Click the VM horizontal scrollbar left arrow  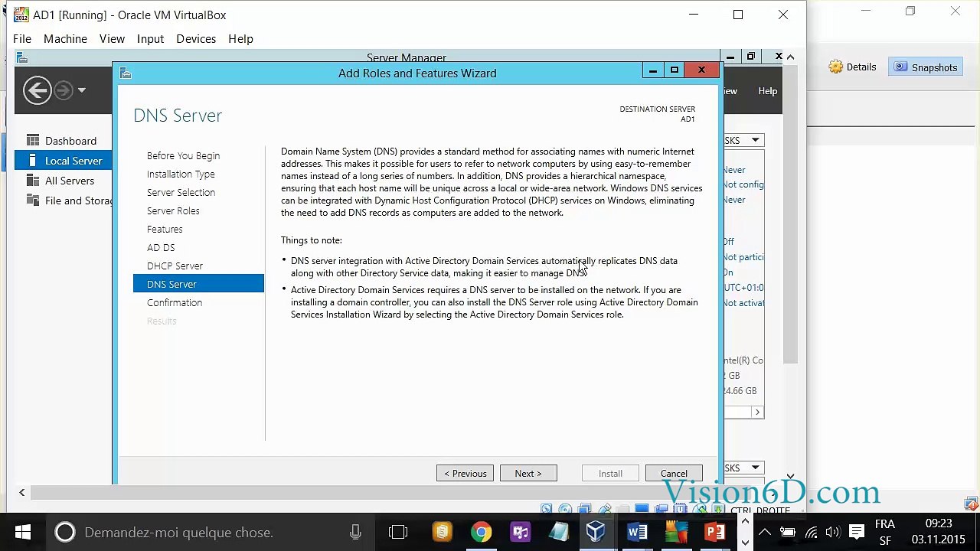pyautogui.click(x=21, y=493)
